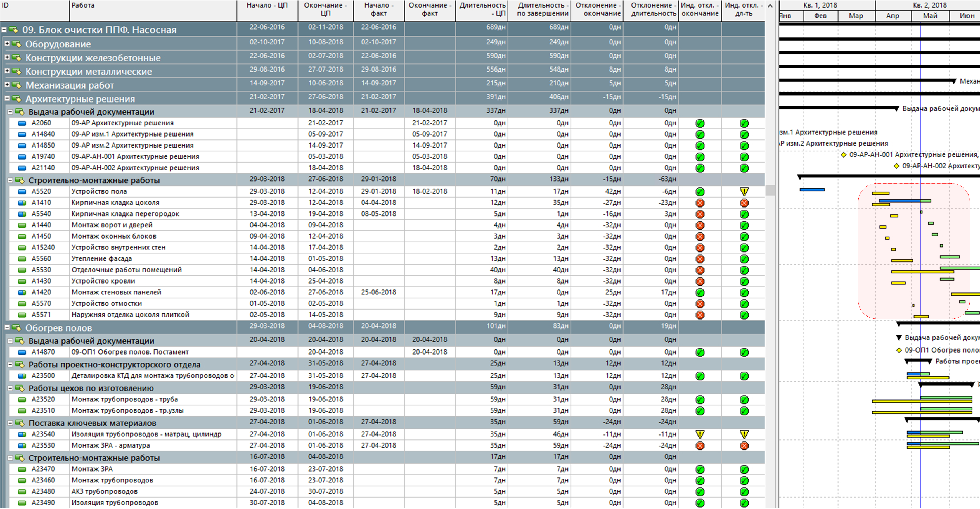Click the 09-ОП1 Обогрев полов milestone diamond

pyautogui.click(x=899, y=350)
